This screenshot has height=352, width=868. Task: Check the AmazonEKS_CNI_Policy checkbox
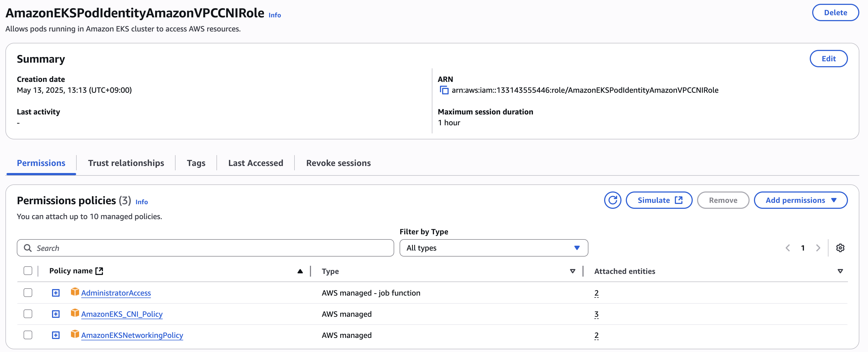tap(28, 314)
